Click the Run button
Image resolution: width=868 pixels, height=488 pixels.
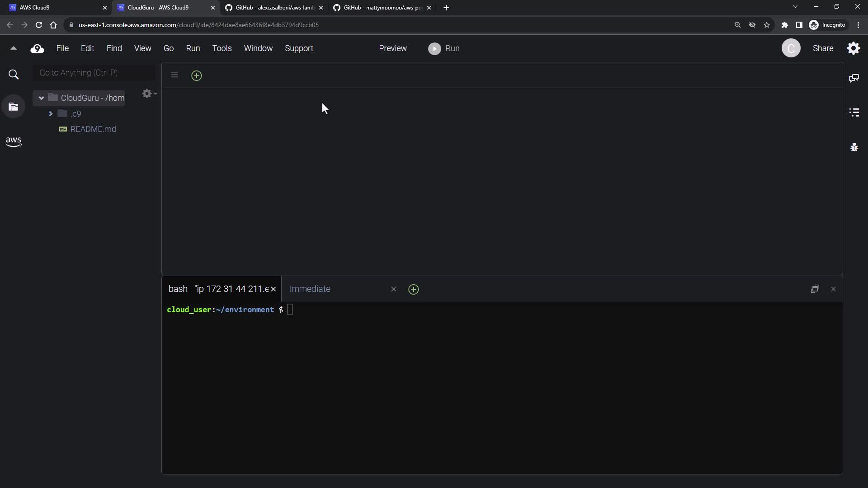pyautogui.click(x=444, y=48)
